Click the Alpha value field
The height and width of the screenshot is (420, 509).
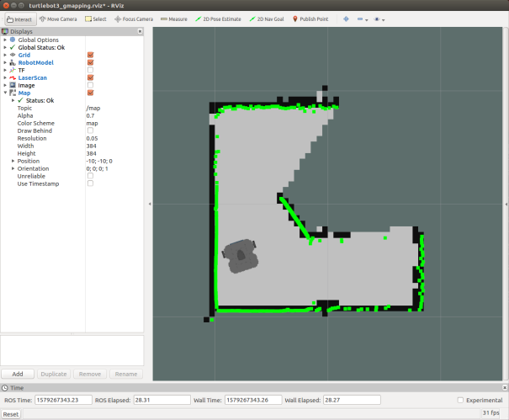(x=114, y=115)
